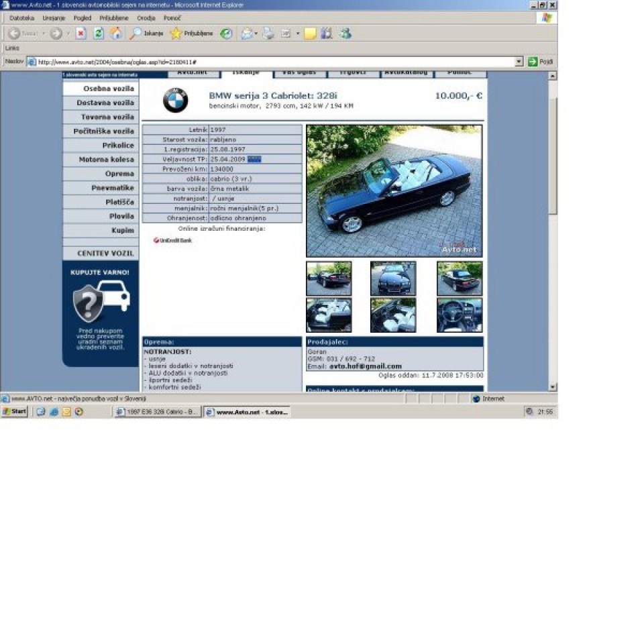Viewport: 644px width, 644px height.
Task: Open the Urejanje menu
Action: coord(54,18)
